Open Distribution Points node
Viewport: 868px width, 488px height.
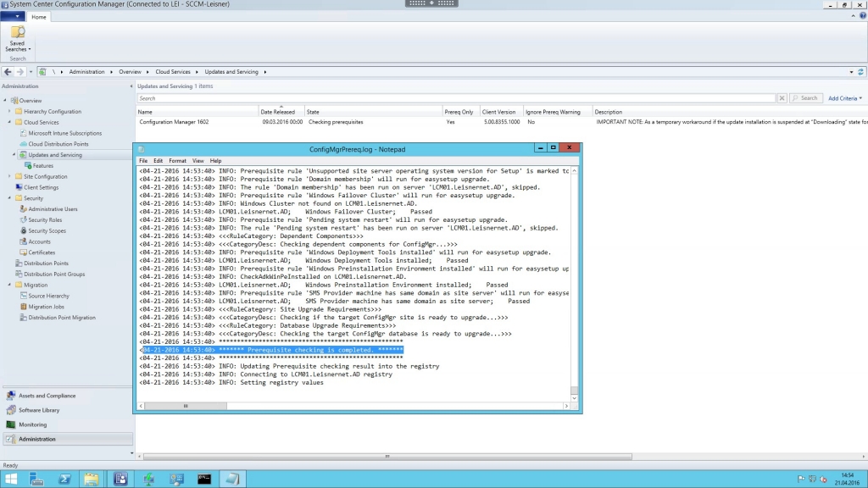46,263
